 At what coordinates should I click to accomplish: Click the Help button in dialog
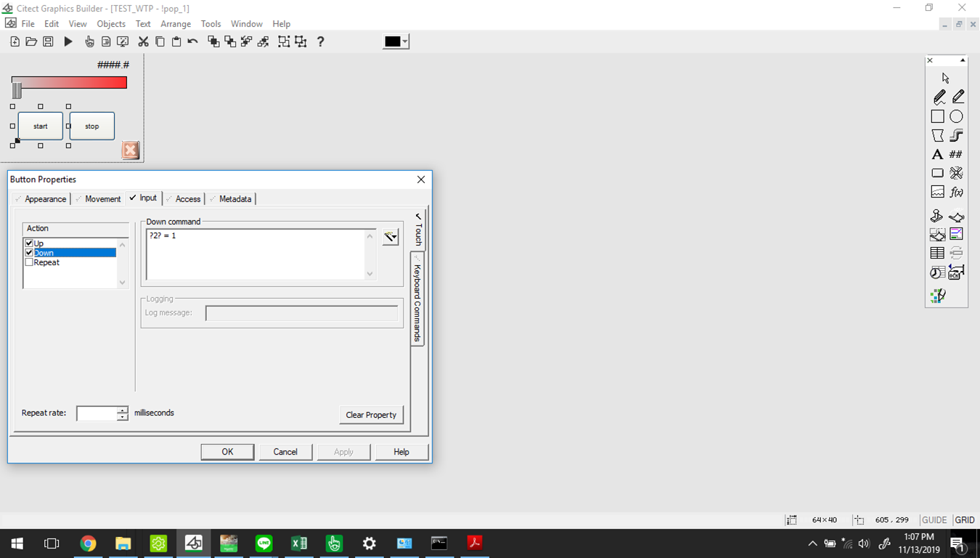(x=401, y=452)
